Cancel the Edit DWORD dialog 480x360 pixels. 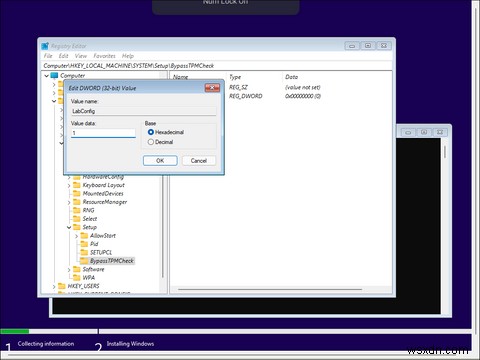click(x=199, y=161)
